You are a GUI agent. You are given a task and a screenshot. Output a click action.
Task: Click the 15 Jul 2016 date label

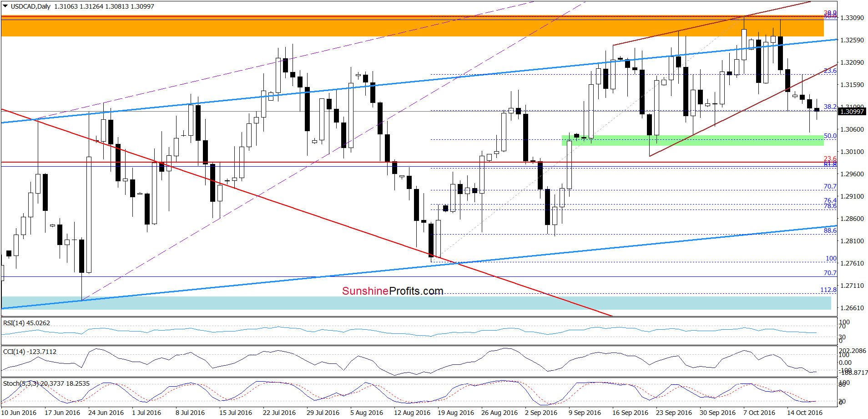pos(236,413)
